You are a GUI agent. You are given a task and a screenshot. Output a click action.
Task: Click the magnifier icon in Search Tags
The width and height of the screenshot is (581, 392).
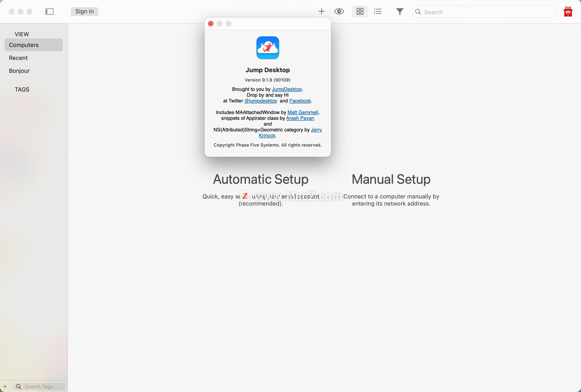[x=18, y=387]
